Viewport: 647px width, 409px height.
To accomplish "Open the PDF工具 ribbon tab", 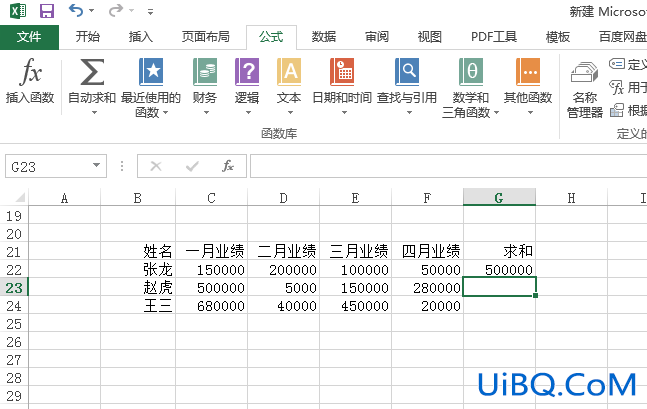I will click(494, 37).
